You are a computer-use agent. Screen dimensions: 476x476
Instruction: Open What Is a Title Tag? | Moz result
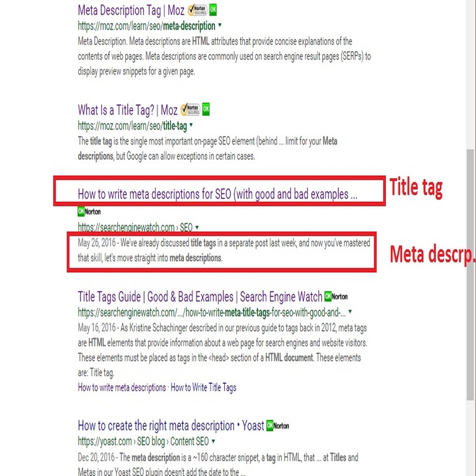click(x=127, y=110)
